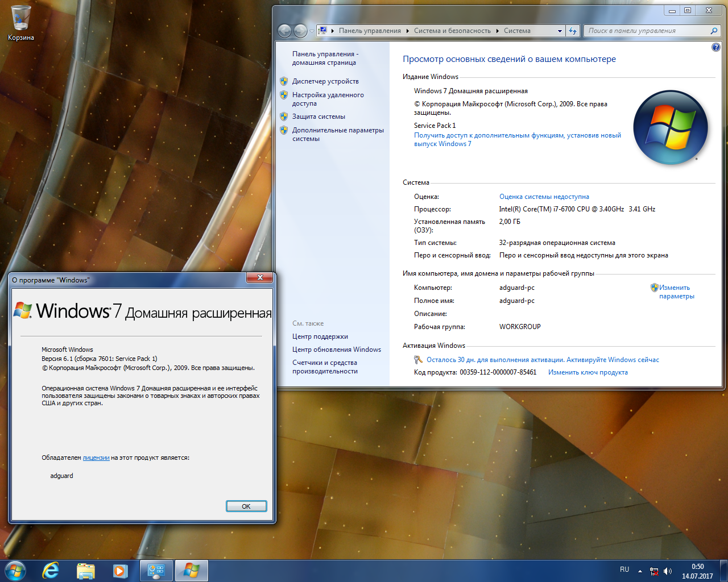The width and height of the screenshot is (728, 582).
Task: Open Windows Explorer from the taskbar
Action: click(85, 571)
